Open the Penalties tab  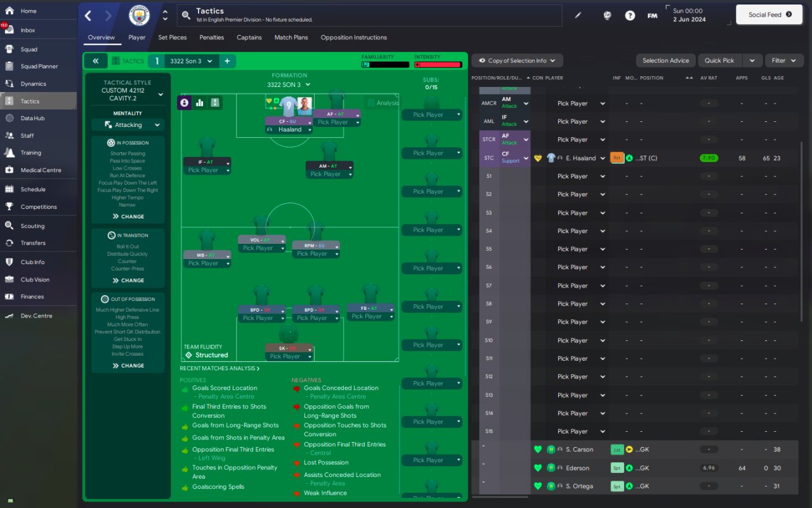211,37
